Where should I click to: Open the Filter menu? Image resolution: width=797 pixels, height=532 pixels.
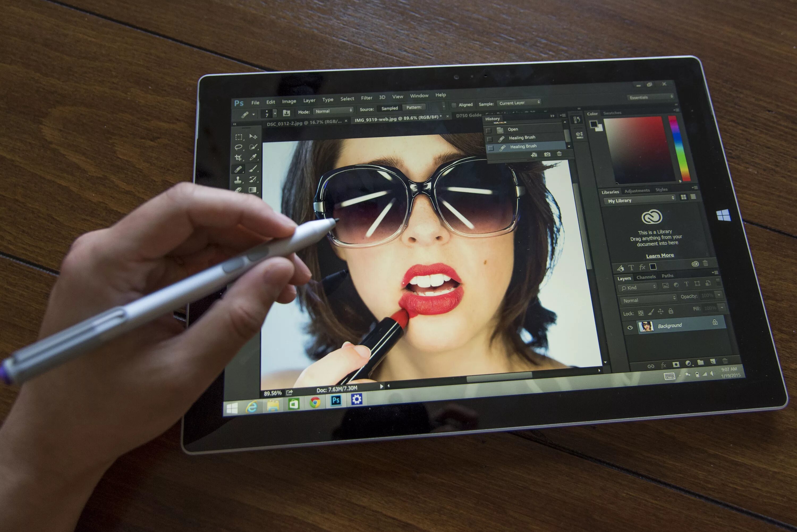pos(366,98)
